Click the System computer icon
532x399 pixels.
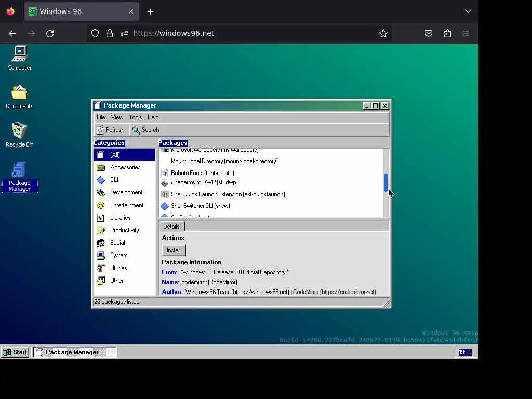point(101,255)
